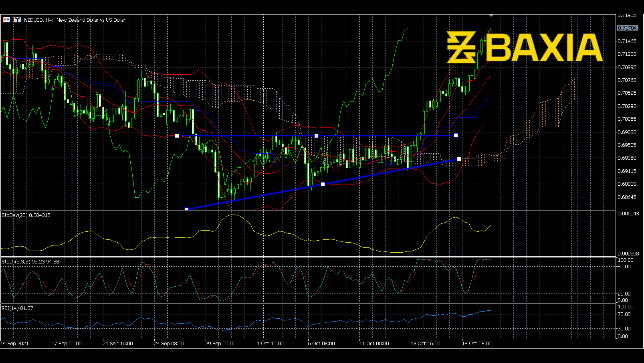
Task: Select the left handle of the horizontal blue line
Action: [x=177, y=136]
